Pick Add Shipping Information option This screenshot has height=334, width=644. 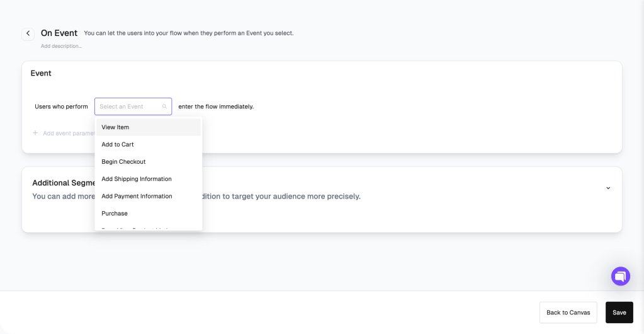click(x=149, y=179)
